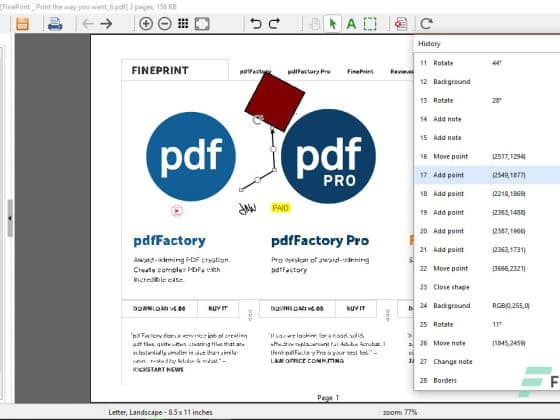
Task: Select history entry 22 Move point
Action: (487, 268)
